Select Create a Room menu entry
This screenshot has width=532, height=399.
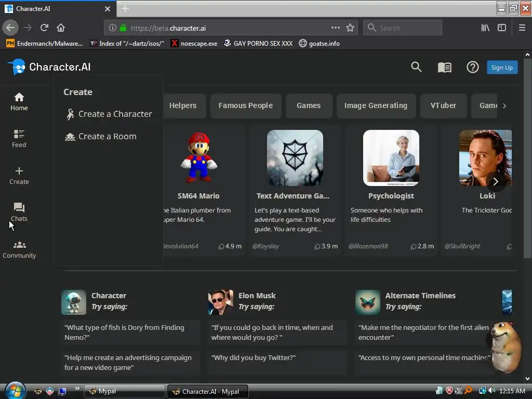point(101,137)
